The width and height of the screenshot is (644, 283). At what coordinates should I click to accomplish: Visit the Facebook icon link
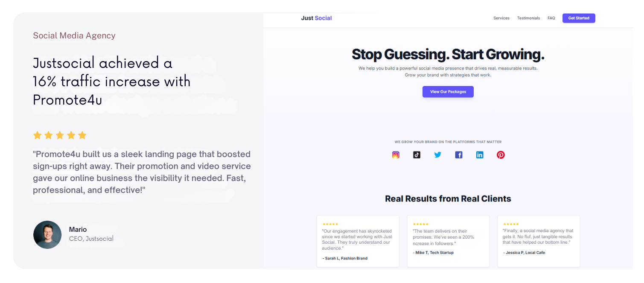pyautogui.click(x=459, y=155)
